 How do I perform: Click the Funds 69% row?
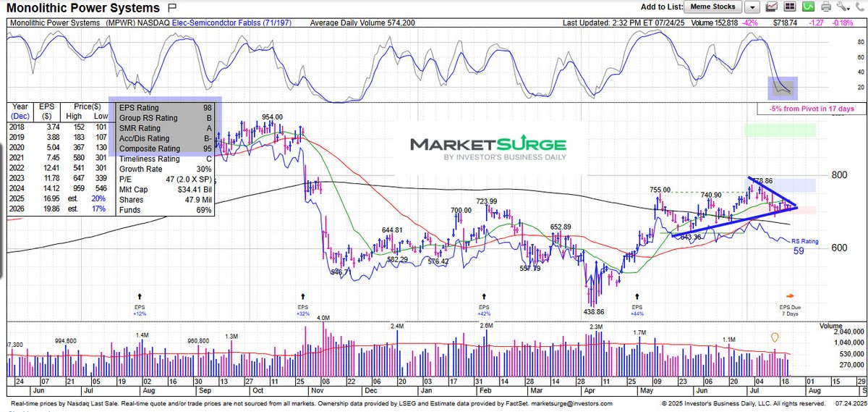(x=164, y=210)
